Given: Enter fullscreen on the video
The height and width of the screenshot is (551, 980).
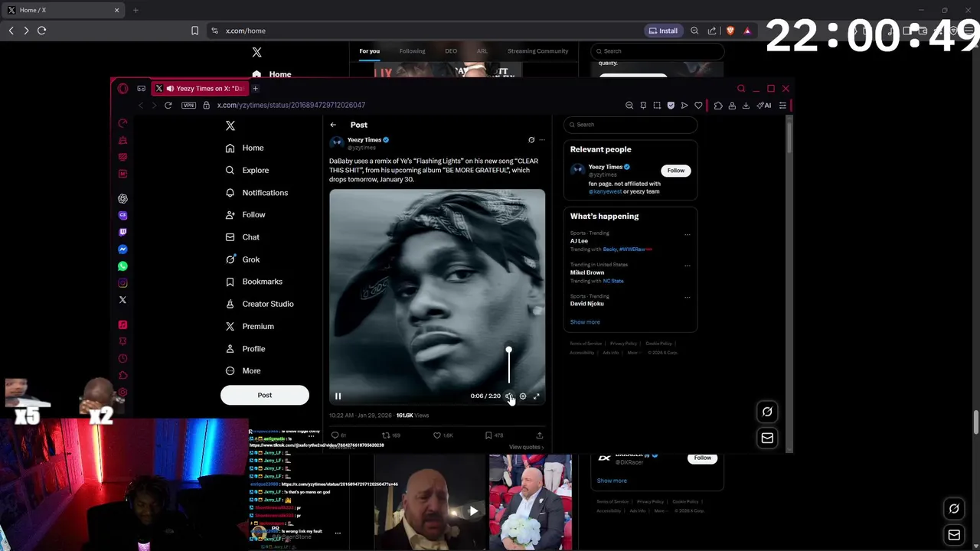Looking at the screenshot, I should click(536, 396).
